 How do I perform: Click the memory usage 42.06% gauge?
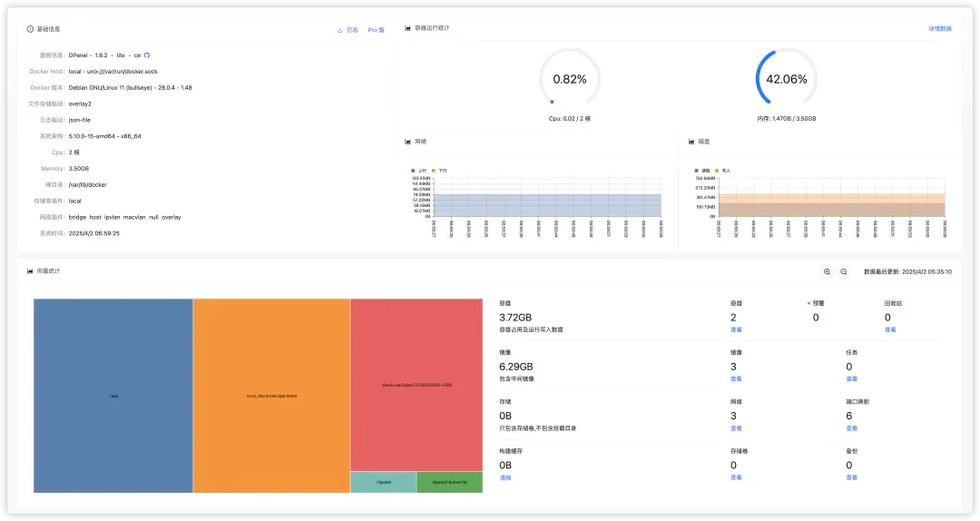tap(787, 79)
